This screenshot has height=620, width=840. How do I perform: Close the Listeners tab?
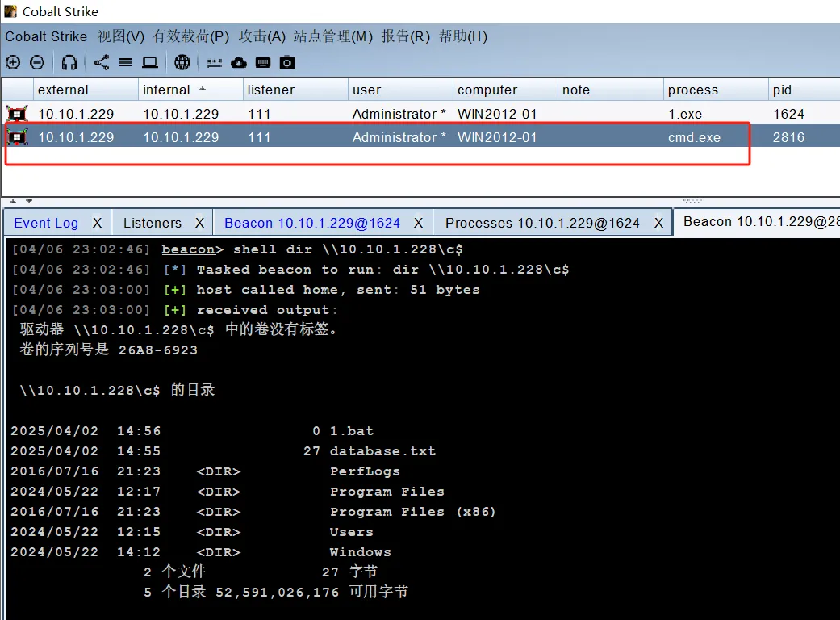coord(200,223)
